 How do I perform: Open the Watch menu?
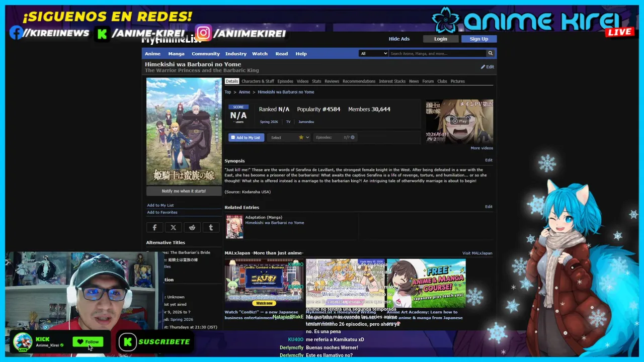pyautogui.click(x=260, y=54)
